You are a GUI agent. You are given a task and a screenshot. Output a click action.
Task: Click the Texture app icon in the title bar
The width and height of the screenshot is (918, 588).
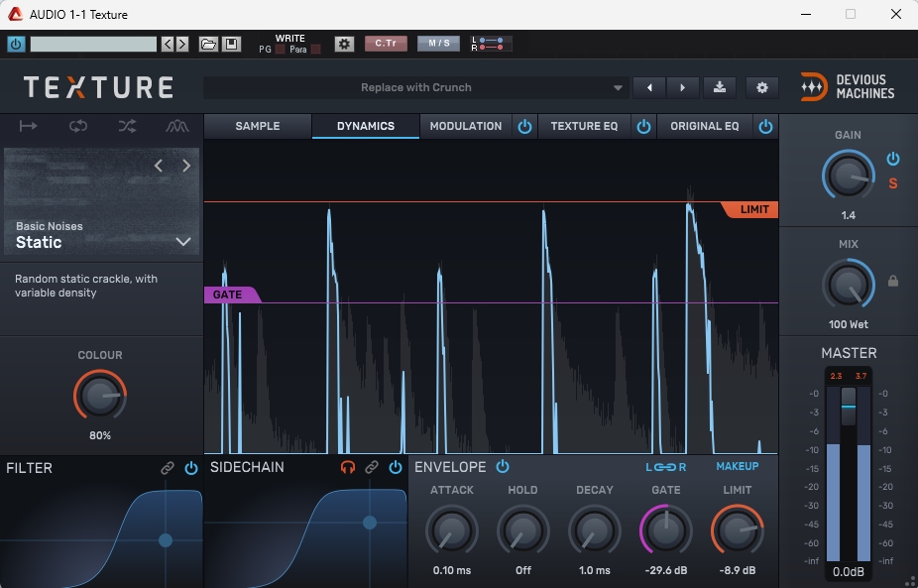(x=15, y=14)
